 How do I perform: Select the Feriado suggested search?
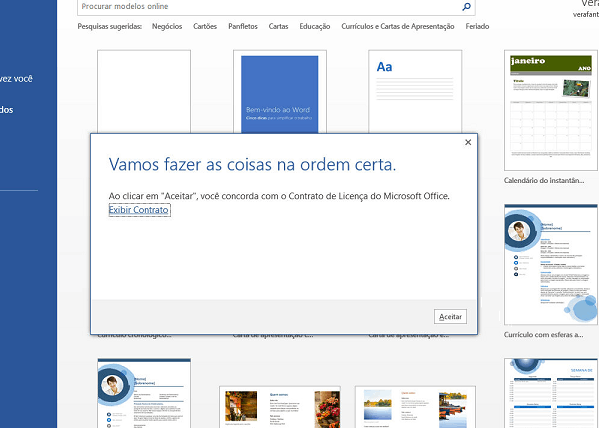click(478, 26)
